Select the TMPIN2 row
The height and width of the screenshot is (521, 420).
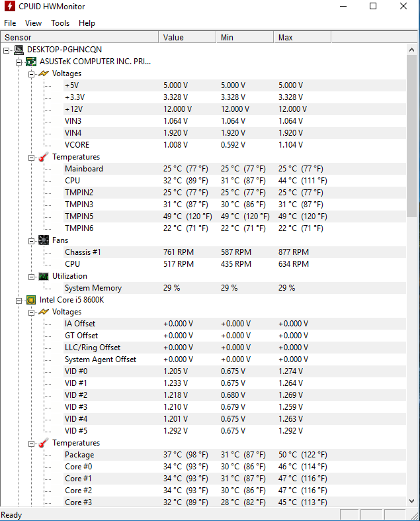[235, 193]
